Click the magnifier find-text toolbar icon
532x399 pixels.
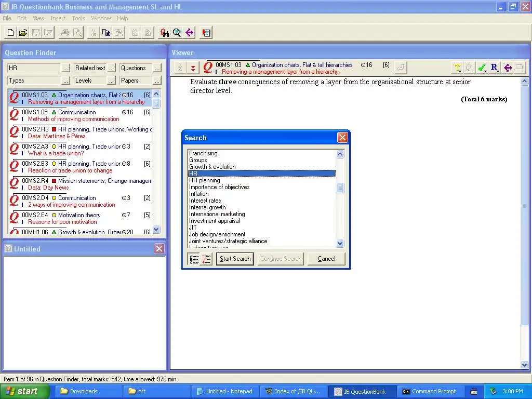(177, 33)
